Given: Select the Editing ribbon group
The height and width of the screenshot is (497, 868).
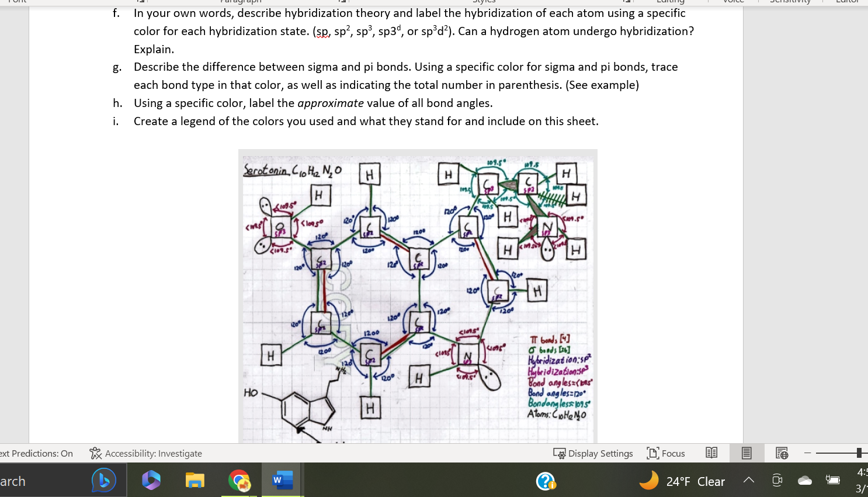Looking at the screenshot, I should coord(670,2).
